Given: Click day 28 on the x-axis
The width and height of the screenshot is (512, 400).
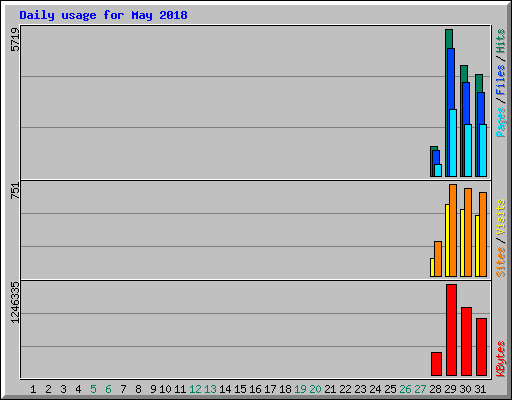Looking at the screenshot, I should pos(435,389).
